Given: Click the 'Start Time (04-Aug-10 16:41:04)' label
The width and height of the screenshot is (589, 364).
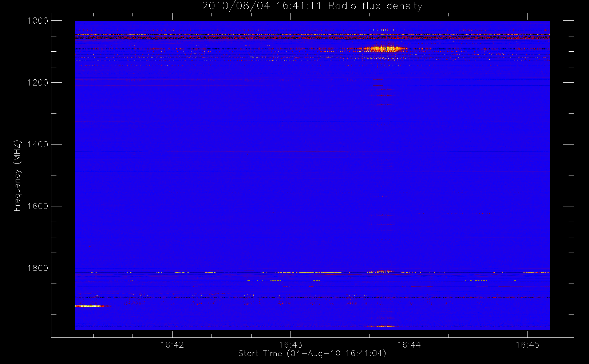Looking at the screenshot, I should [x=312, y=353].
